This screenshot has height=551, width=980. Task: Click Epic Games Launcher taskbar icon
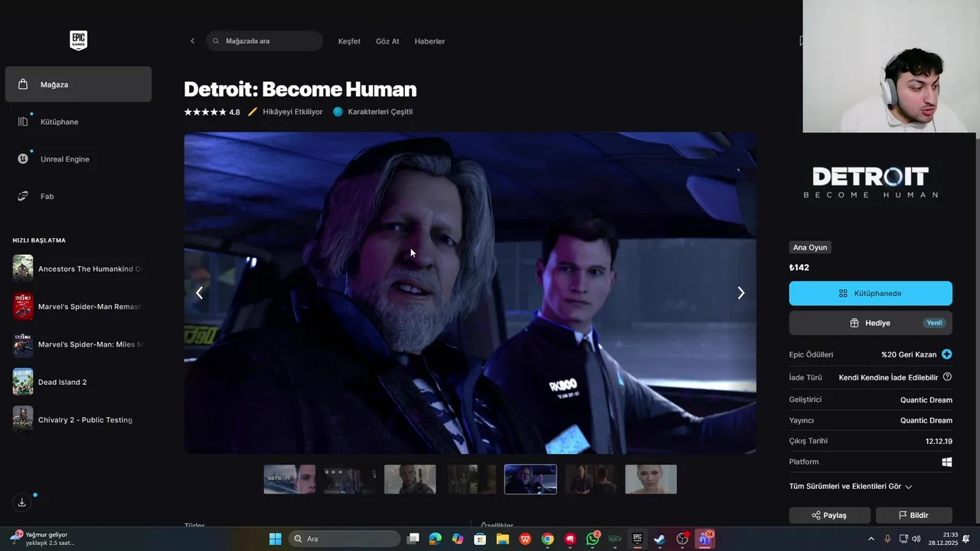tap(637, 539)
